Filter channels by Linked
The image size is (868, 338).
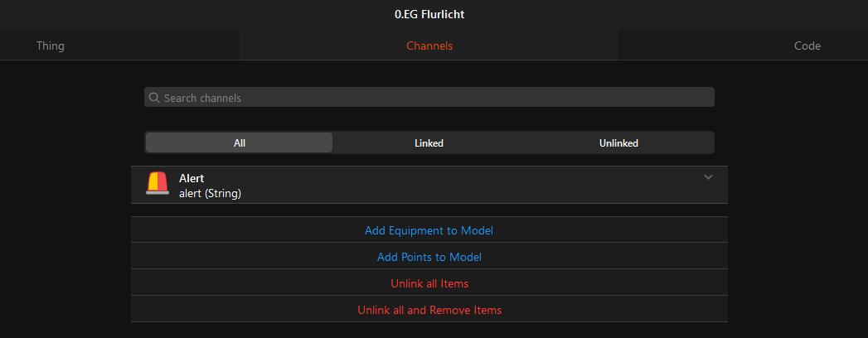(429, 142)
